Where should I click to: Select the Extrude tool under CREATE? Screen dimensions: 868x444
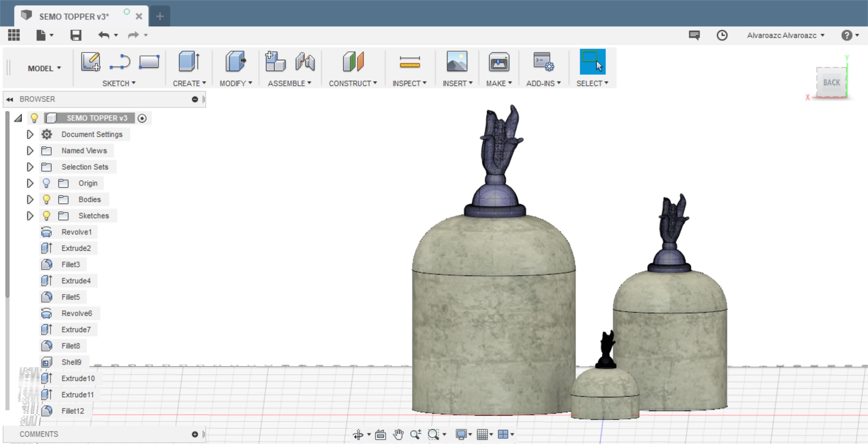pyautogui.click(x=189, y=62)
